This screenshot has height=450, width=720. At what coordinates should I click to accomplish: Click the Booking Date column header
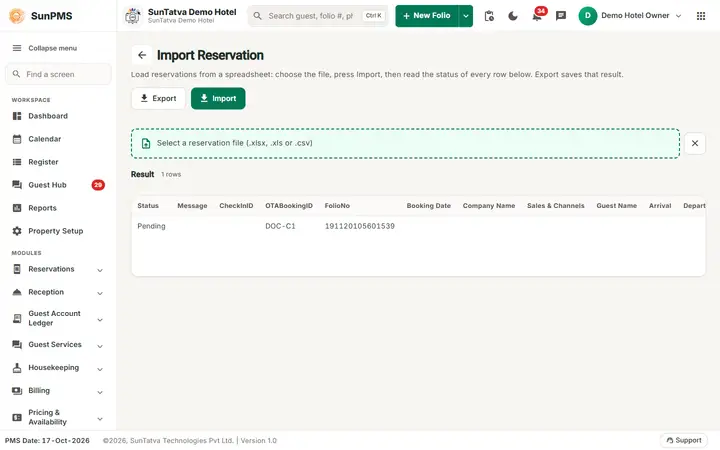point(428,206)
